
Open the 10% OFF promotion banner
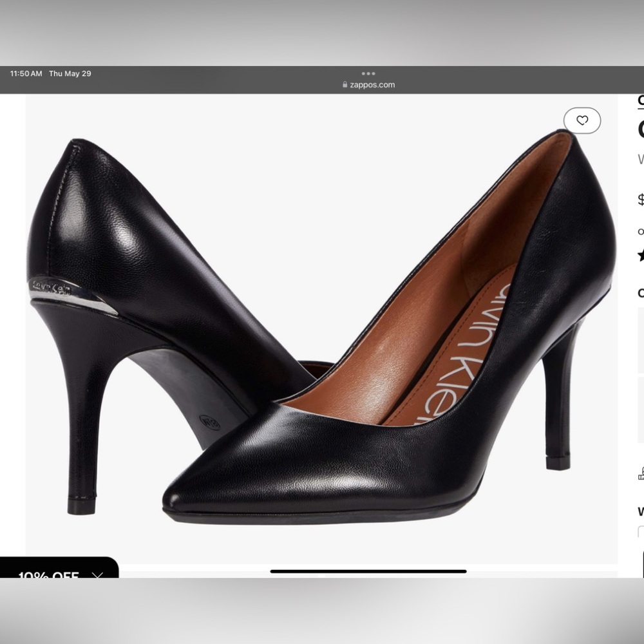(48, 574)
